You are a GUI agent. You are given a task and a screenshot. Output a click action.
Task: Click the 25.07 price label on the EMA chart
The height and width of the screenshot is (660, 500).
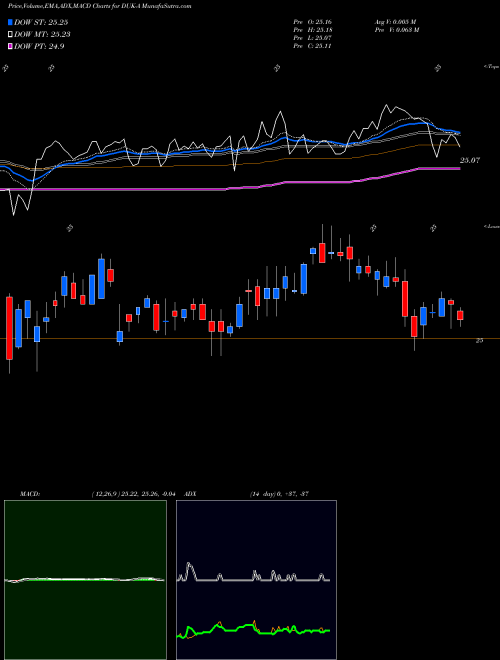[470, 160]
